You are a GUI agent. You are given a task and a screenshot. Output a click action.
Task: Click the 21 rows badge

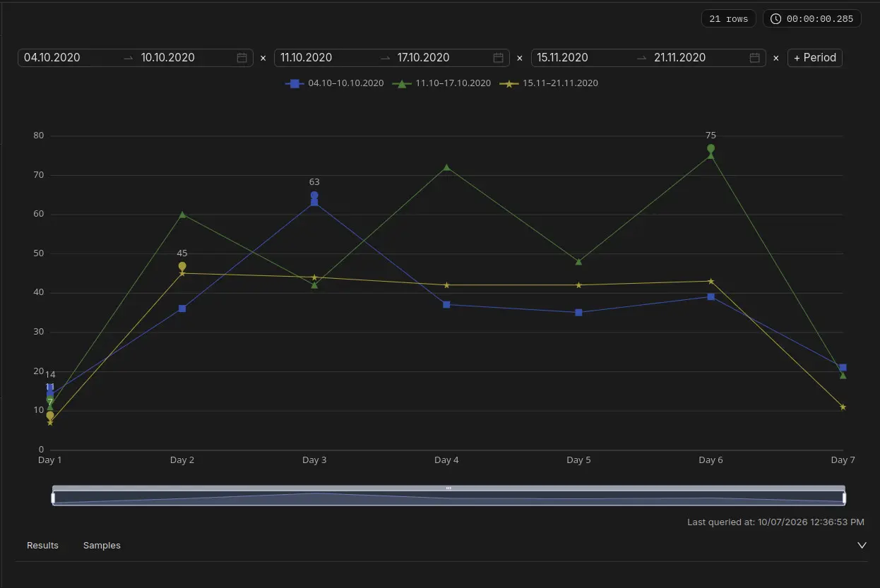(x=729, y=19)
